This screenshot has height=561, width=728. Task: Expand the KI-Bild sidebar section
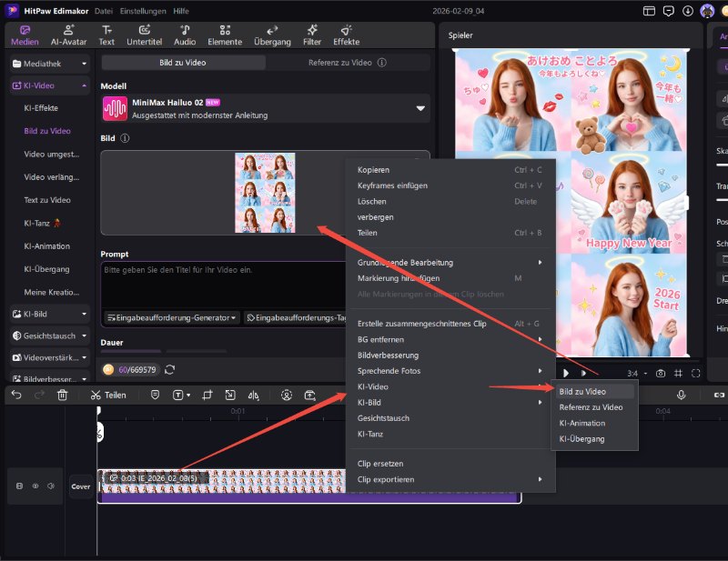(x=50, y=314)
